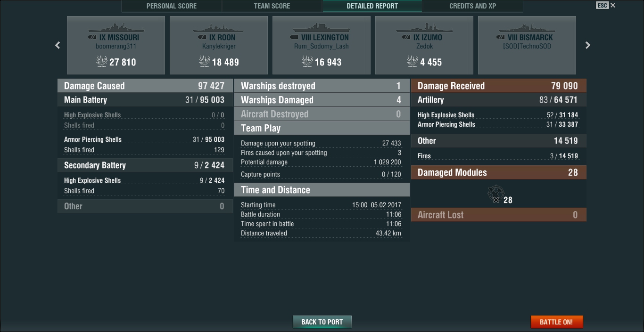Click the Capture points row

tap(322, 174)
